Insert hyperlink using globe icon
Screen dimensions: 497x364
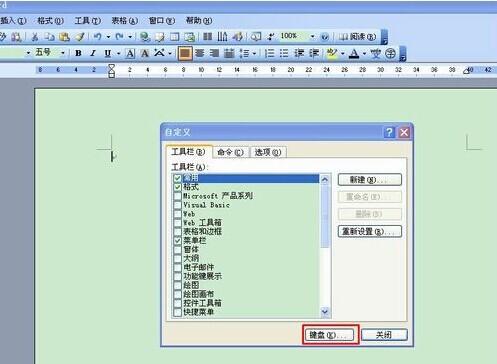145,37
